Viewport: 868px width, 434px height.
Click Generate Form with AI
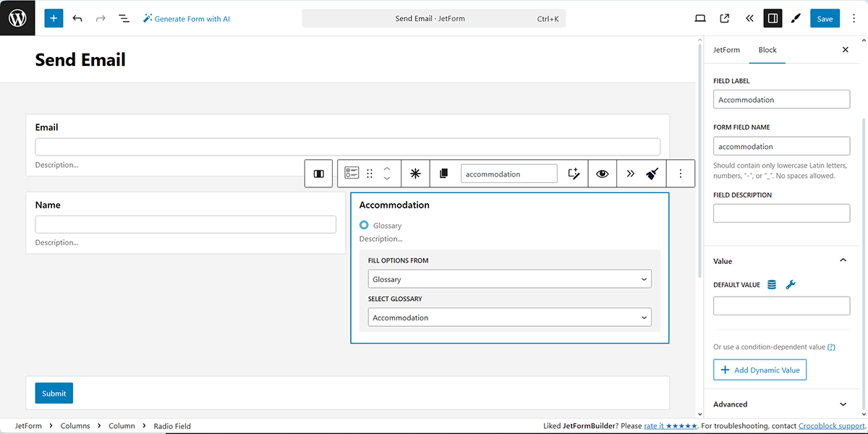point(187,19)
